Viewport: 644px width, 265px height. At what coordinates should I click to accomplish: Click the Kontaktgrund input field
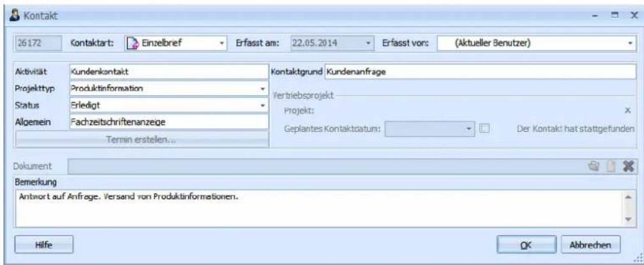[480, 72]
